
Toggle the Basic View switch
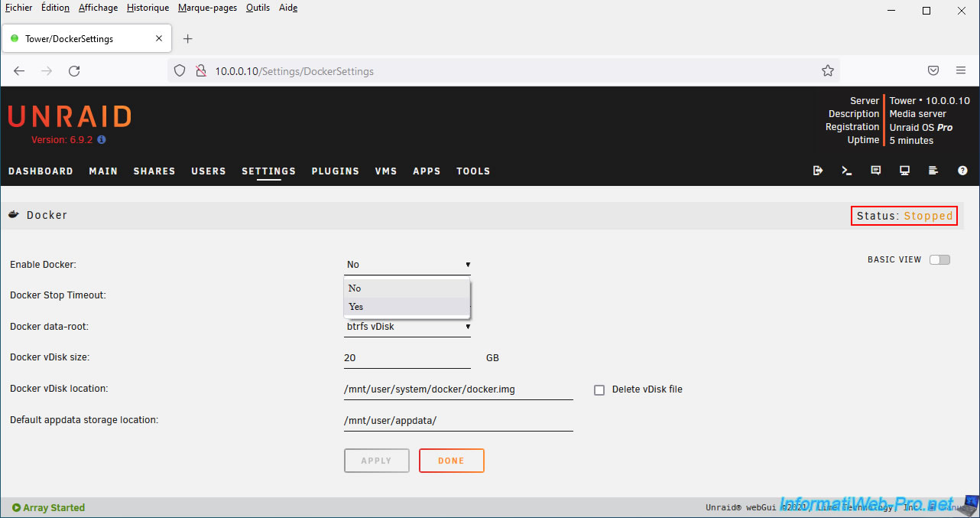(x=939, y=259)
